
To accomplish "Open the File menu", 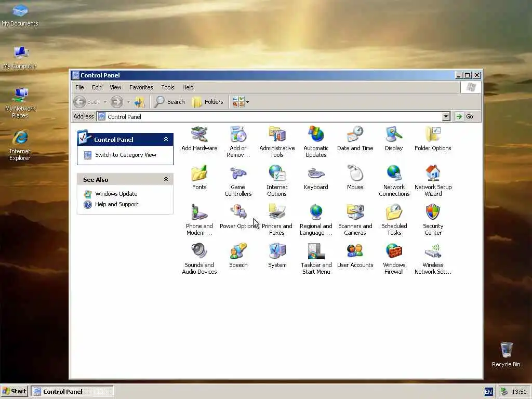I will (79, 87).
